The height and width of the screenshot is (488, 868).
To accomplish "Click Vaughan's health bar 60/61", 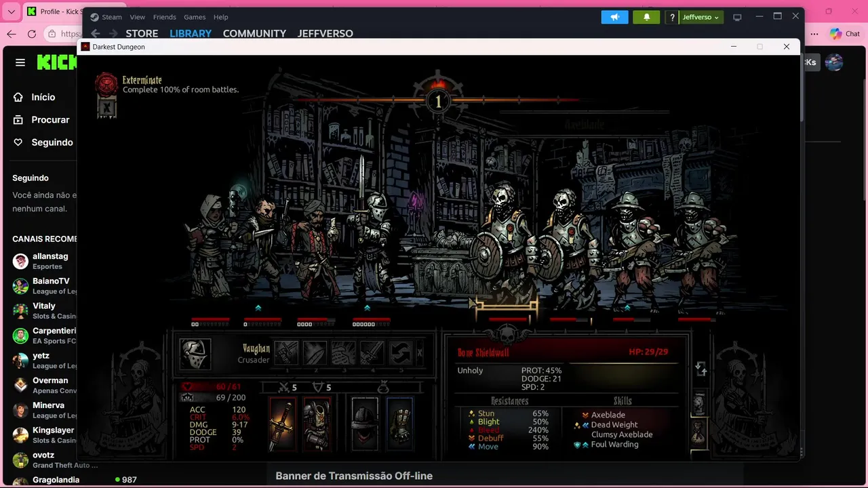I will click(214, 387).
